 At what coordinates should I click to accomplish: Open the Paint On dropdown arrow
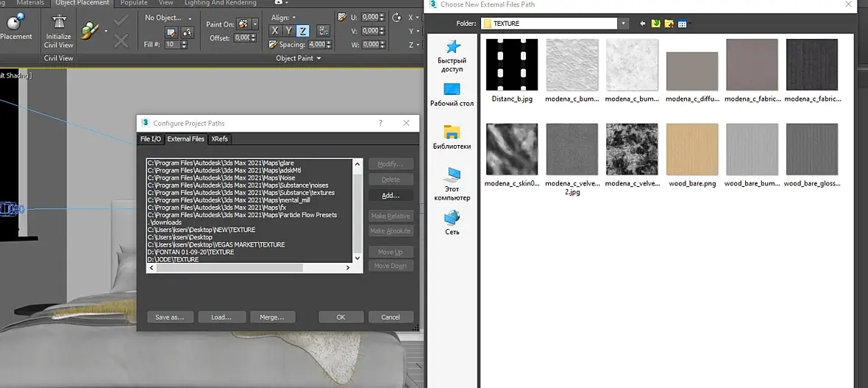pos(255,24)
